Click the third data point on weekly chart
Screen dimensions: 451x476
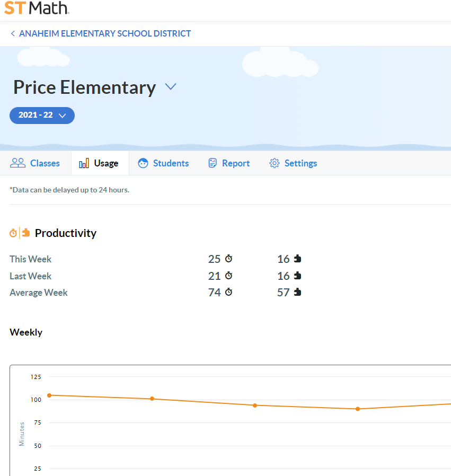(255, 406)
